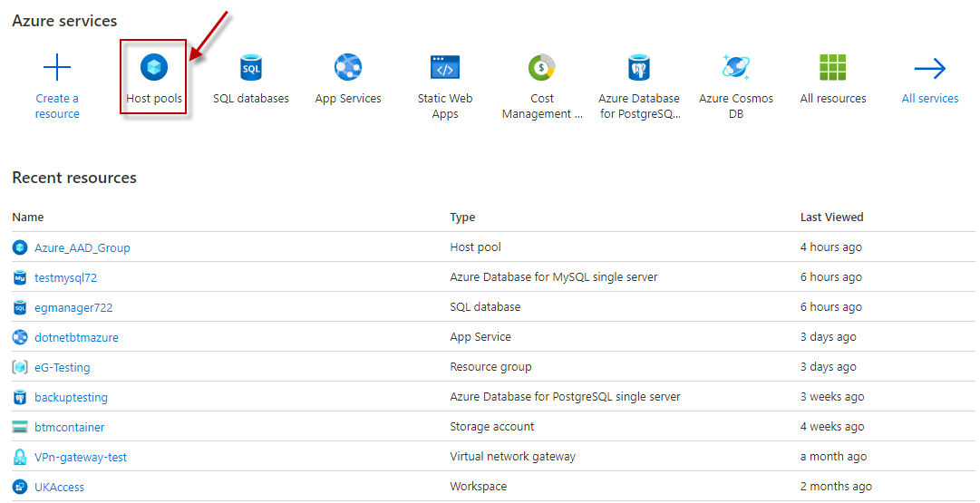The width and height of the screenshot is (980, 503).
Task: Open the backuptesting resource link
Action: coord(72,397)
